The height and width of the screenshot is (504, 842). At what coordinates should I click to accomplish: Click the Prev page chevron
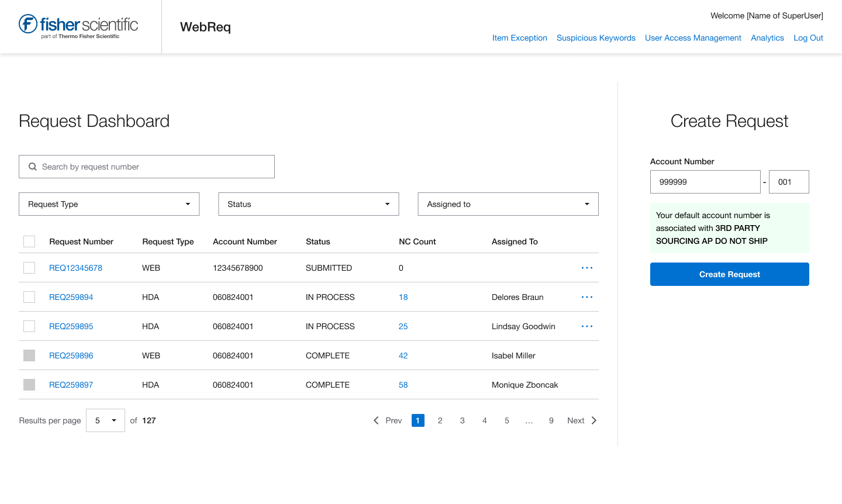[376, 420]
